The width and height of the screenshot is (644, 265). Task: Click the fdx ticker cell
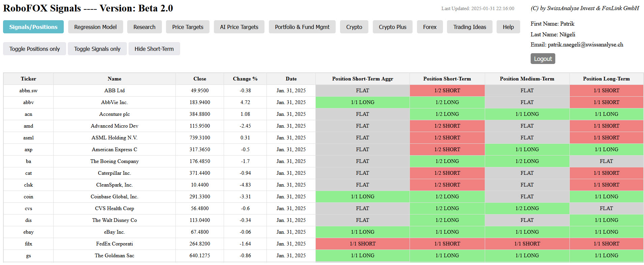click(28, 244)
